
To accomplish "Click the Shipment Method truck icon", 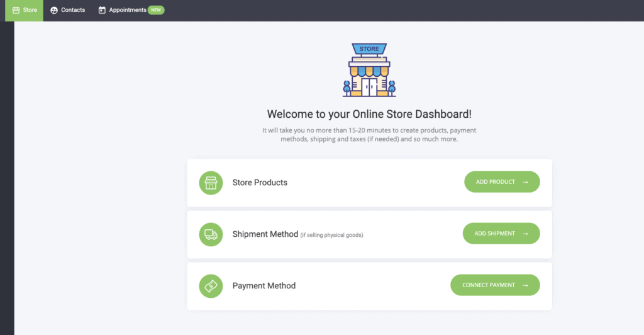I will click(211, 234).
